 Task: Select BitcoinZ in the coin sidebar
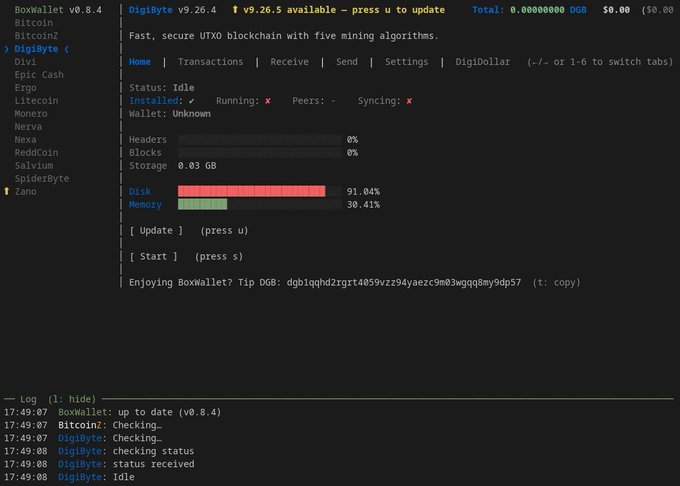coord(36,36)
